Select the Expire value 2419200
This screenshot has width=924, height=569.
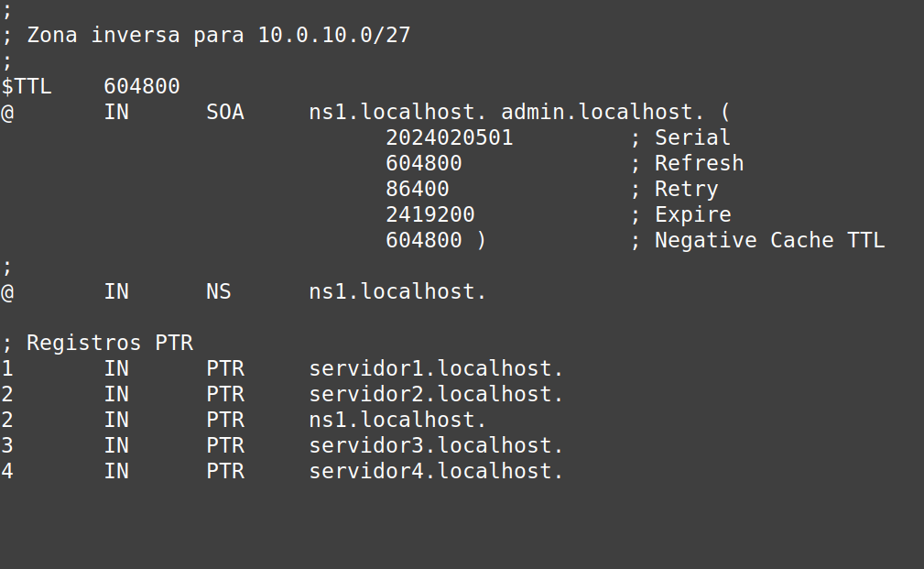pyautogui.click(x=429, y=215)
